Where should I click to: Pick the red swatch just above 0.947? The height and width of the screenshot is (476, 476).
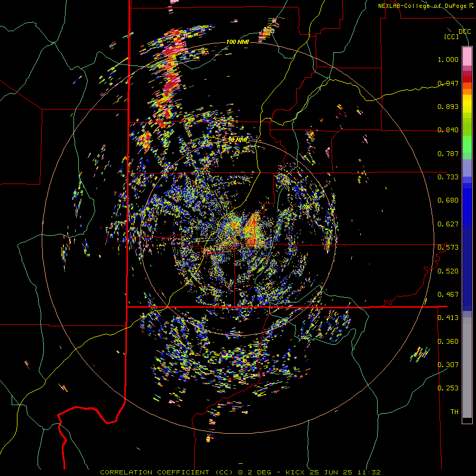coord(467,79)
